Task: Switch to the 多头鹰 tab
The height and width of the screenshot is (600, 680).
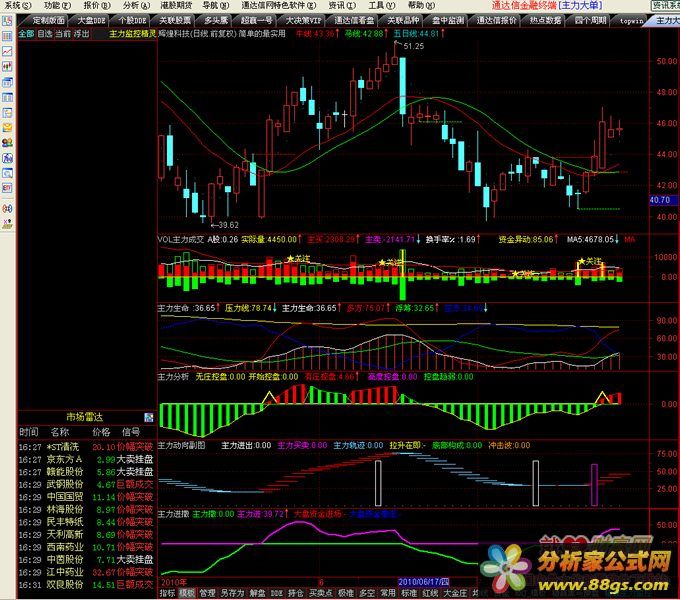Action: (216, 20)
